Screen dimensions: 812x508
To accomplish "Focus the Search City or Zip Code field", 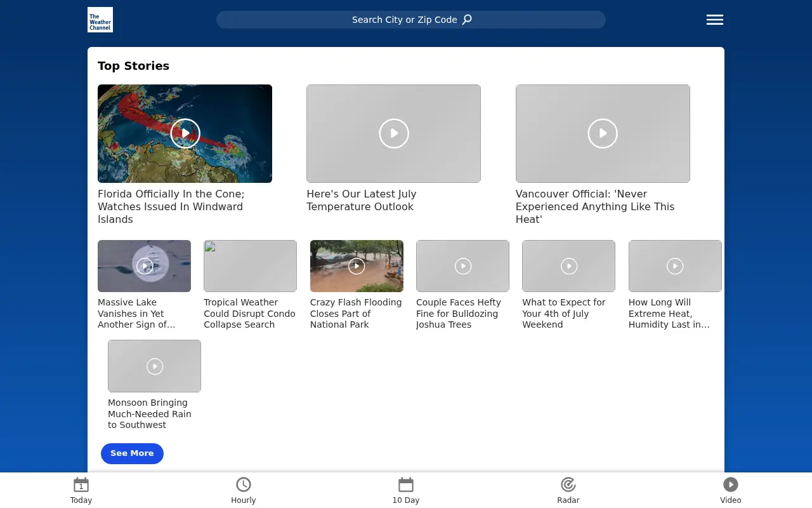I will pyautogui.click(x=411, y=20).
